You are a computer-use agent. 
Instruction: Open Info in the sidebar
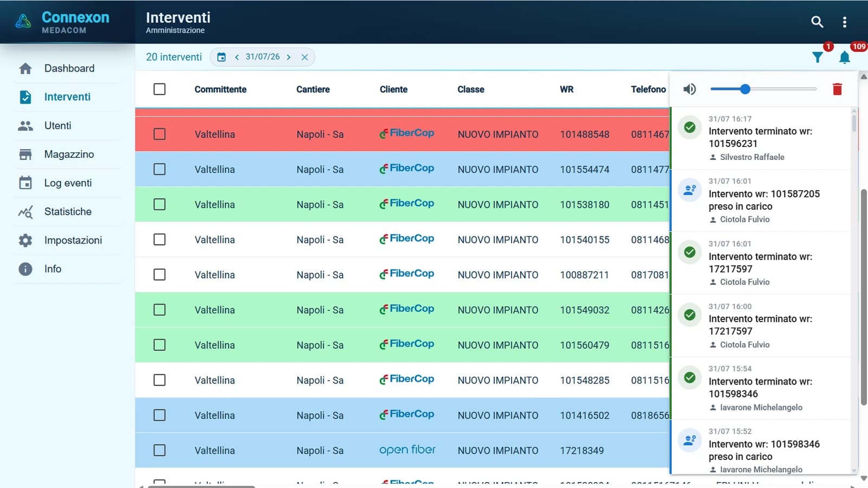pyautogui.click(x=68, y=269)
